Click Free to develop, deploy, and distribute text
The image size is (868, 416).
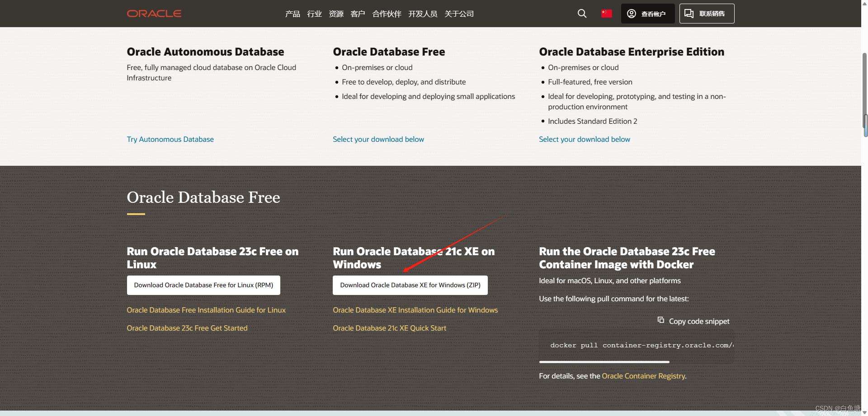[404, 82]
